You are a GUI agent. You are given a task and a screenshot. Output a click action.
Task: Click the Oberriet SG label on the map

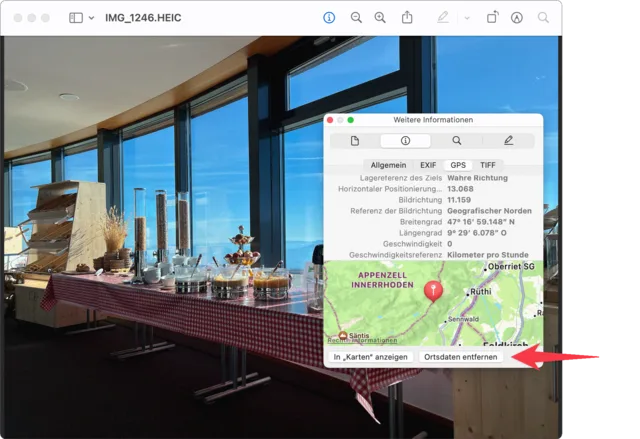click(511, 266)
